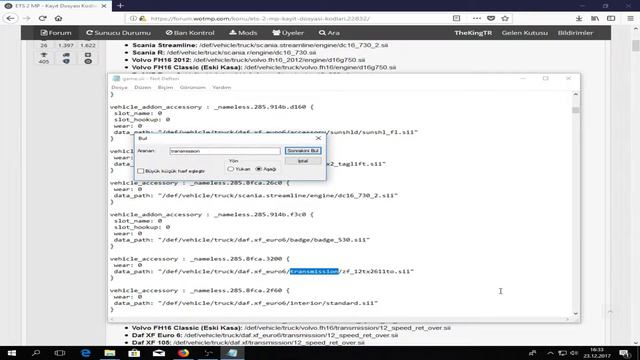Click highlighted transmission word in Notepad

point(314,271)
